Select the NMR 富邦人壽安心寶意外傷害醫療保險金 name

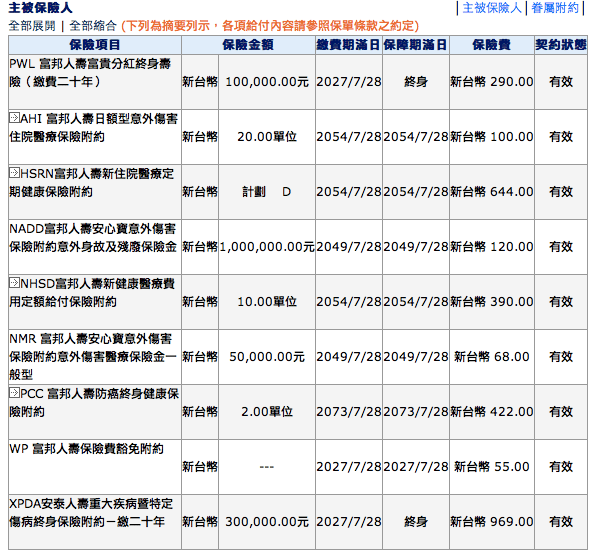[93, 356]
